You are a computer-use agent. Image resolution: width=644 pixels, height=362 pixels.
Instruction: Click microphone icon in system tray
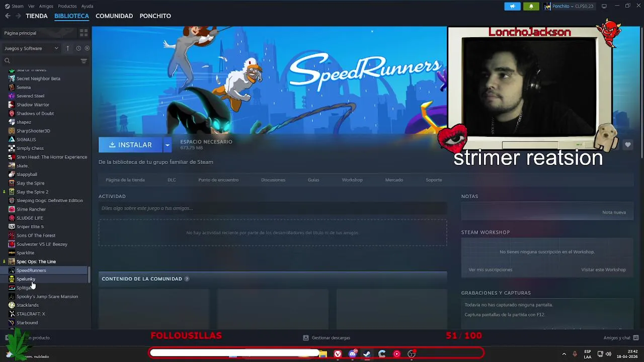coord(575,354)
